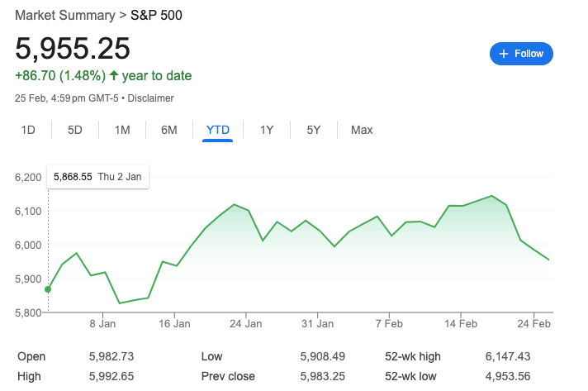588x391 pixels.
Task: Click the 14 Feb axis label
Action: click(461, 323)
